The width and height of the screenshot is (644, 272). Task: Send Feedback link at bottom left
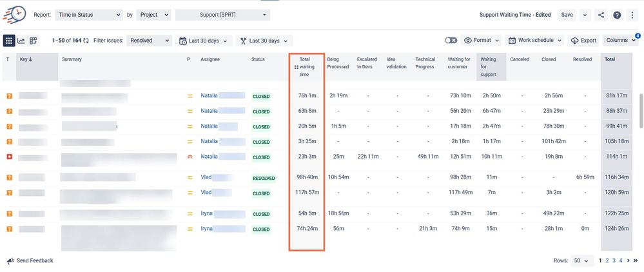[30, 260]
